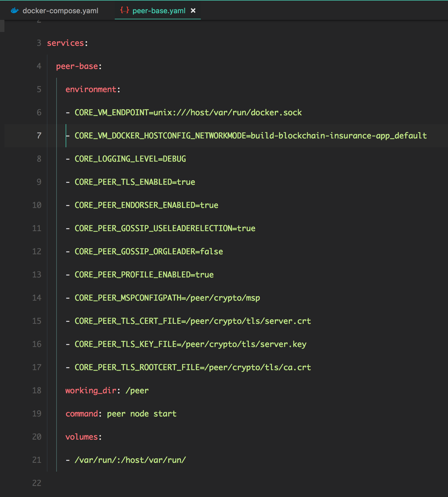This screenshot has width=448, height=497.
Task: Click the CORE_PEER_TLS_CERT_FILE line
Action: coord(193,321)
